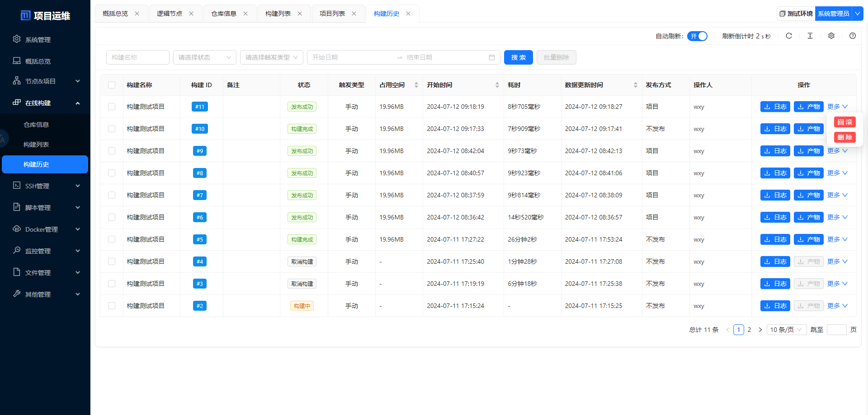The width and height of the screenshot is (868, 415).
Task: Close the 构建列表 tab
Action: coord(300,14)
